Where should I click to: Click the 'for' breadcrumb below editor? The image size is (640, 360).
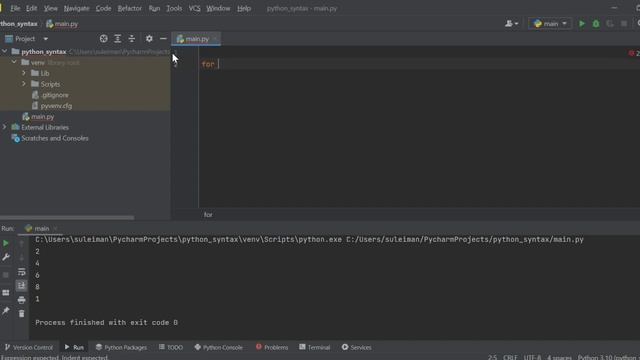click(x=208, y=215)
